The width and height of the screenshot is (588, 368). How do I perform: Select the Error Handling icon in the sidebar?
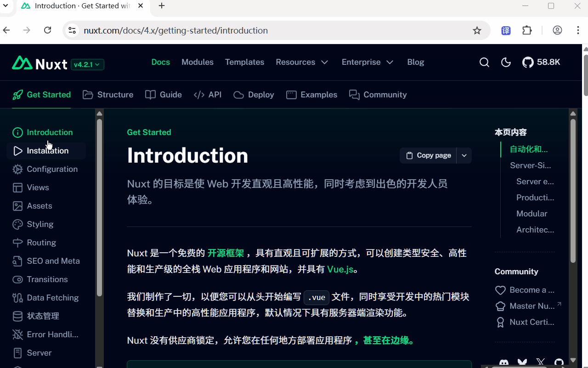(x=17, y=334)
